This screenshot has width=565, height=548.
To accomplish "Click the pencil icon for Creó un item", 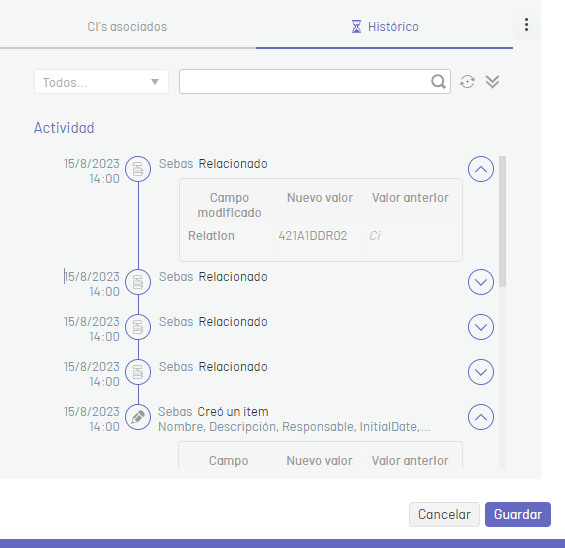I will click(138, 417).
